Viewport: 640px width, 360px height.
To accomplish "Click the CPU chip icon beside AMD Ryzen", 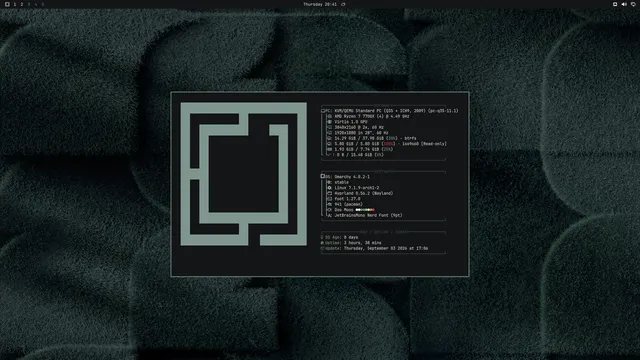I will click(330, 116).
